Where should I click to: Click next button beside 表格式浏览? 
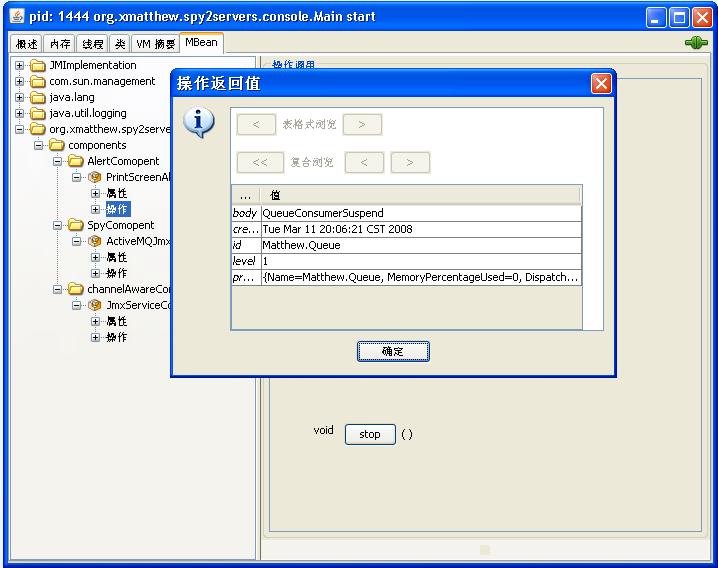pyautogui.click(x=362, y=125)
